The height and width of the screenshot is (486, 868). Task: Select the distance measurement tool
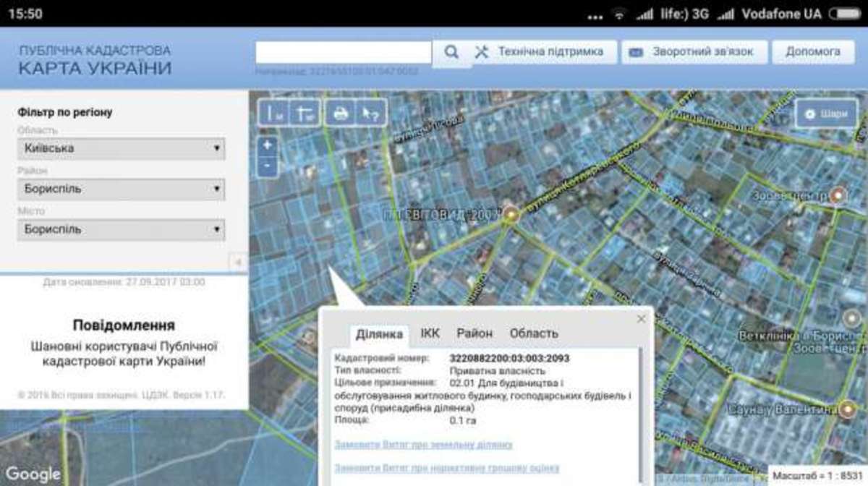tap(274, 113)
